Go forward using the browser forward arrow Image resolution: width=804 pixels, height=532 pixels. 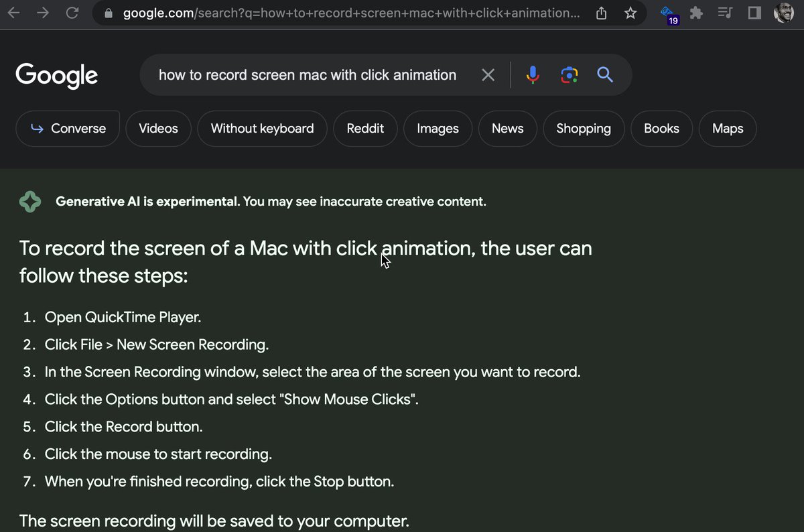coord(43,13)
